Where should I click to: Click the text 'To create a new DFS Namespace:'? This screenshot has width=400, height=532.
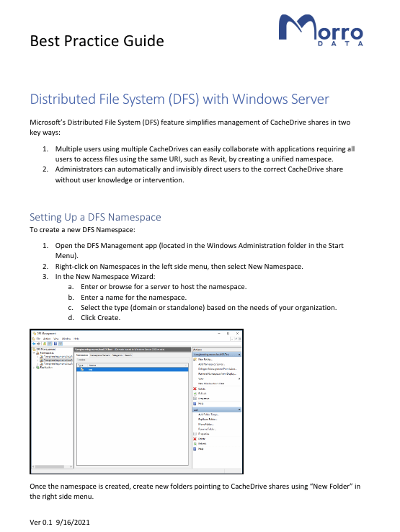[82, 230]
